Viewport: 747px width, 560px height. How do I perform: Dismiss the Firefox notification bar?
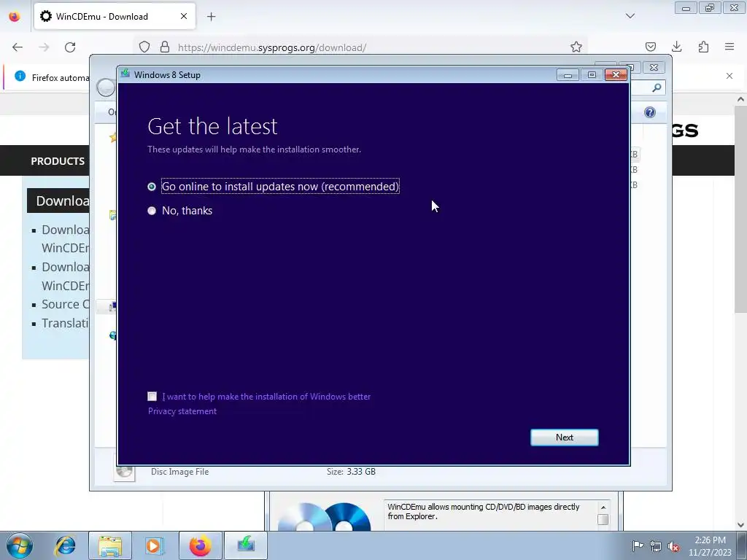[729, 76]
